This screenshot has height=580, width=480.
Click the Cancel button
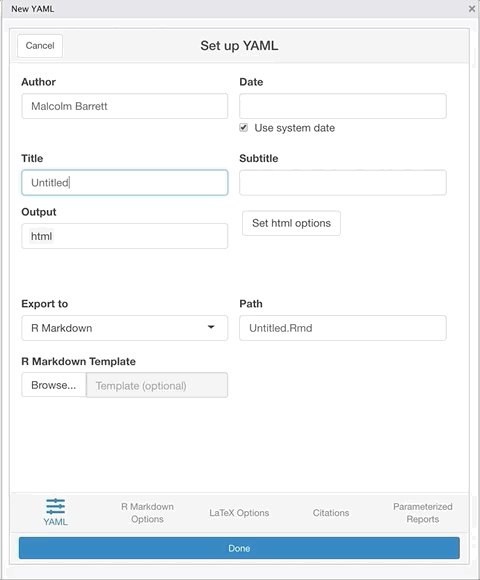tap(40, 46)
